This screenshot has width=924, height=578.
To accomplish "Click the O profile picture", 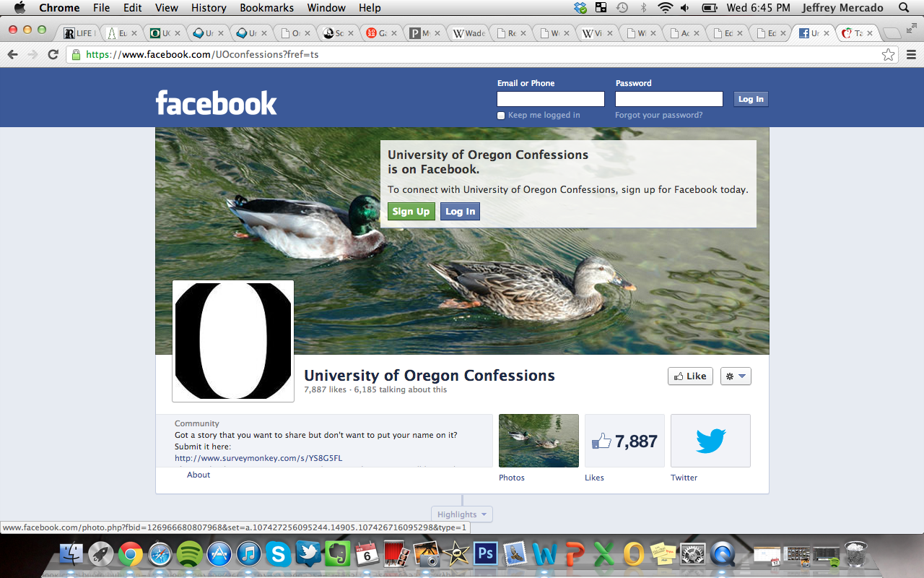I will point(233,341).
